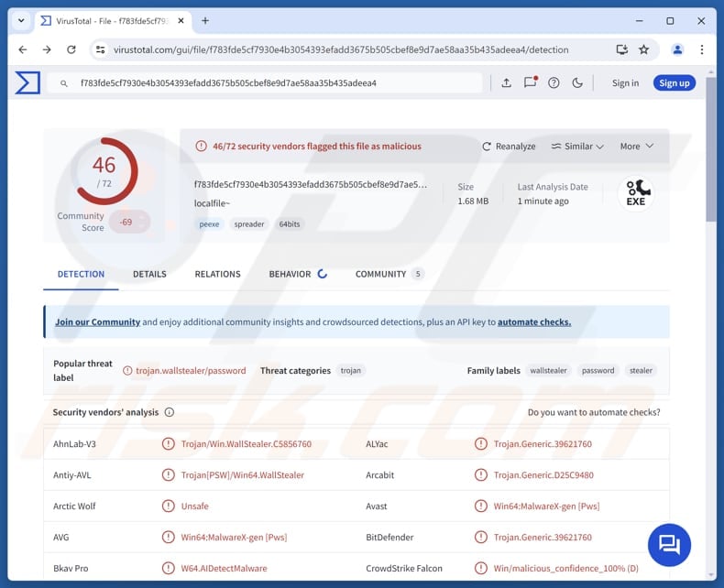Click the wallstealer family label
Viewport: 724px width, 588px height.
[548, 371]
